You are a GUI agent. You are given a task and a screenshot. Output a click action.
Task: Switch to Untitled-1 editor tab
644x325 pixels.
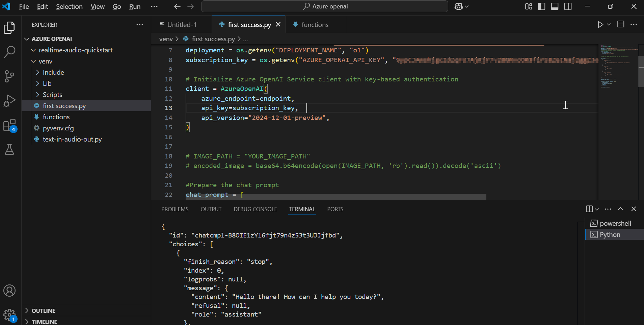181,24
